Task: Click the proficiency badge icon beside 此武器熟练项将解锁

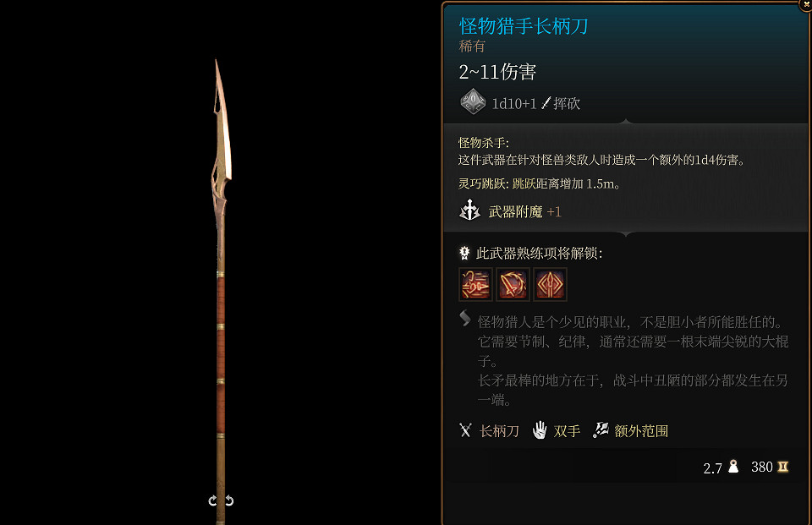Action: tap(464, 253)
